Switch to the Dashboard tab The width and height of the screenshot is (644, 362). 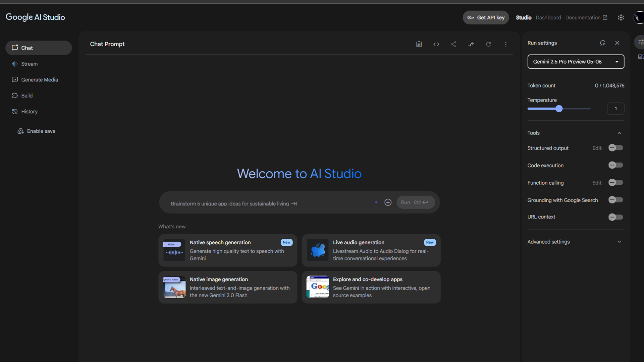click(x=548, y=17)
